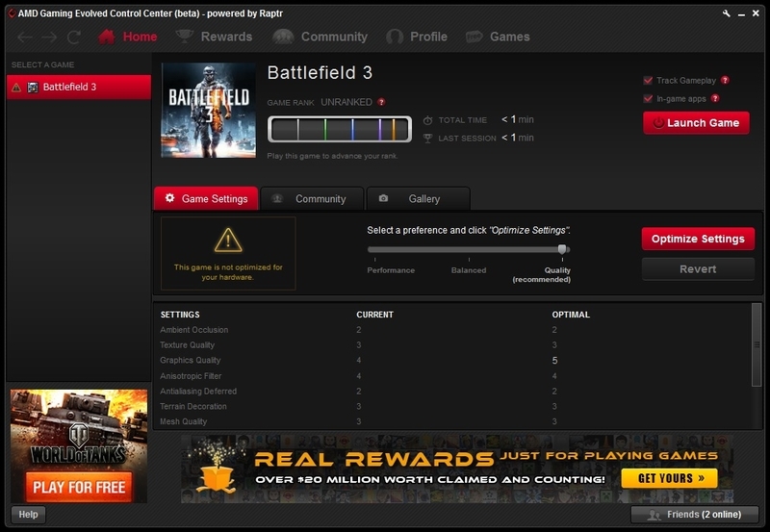Screen dimensions: 770x532
Task: Open the Community section in top navigation
Action: pyautogui.click(x=320, y=37)
